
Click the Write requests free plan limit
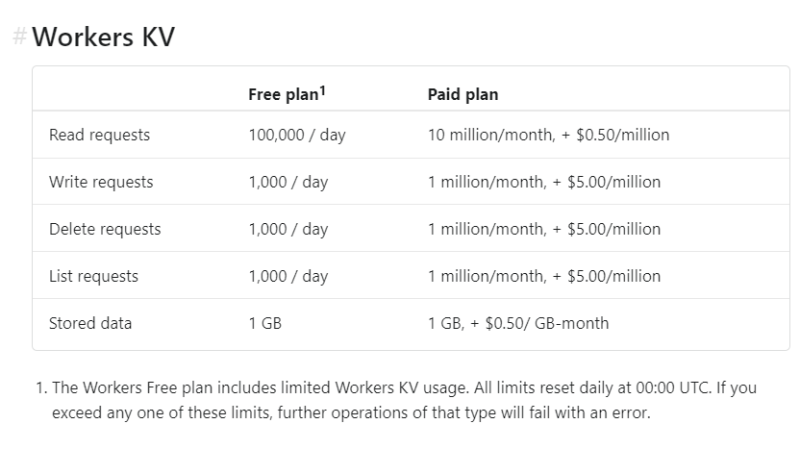pos(288,182)
